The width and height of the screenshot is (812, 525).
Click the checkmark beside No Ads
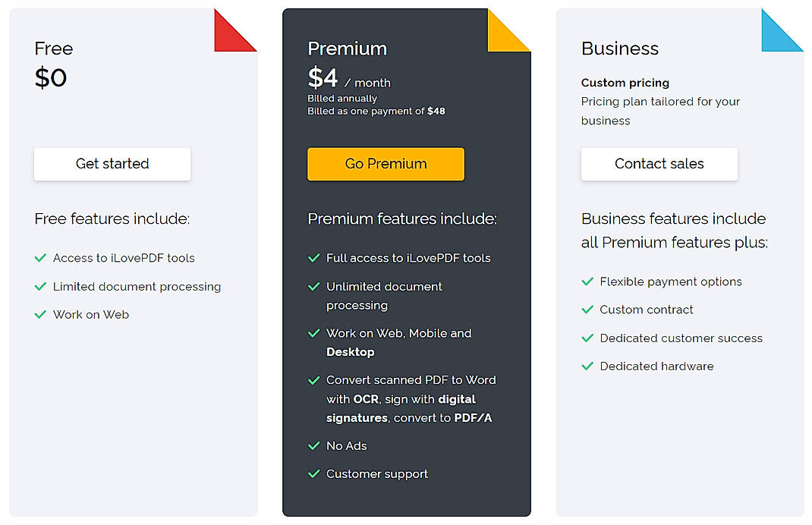coord(315,446)
